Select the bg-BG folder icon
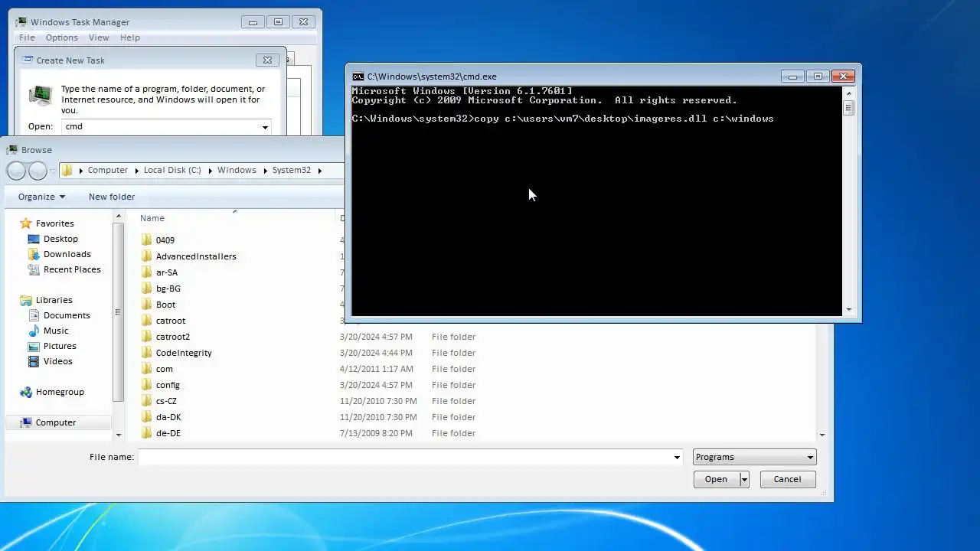Image resolution: width=980 pixels, height=551 pixels. (x=147, y=289)
